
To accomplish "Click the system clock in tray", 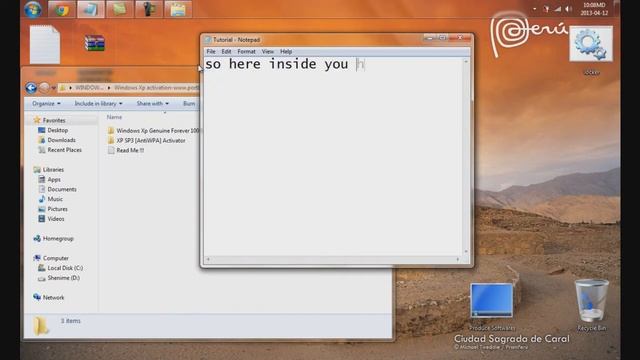I will coord(594,9).
